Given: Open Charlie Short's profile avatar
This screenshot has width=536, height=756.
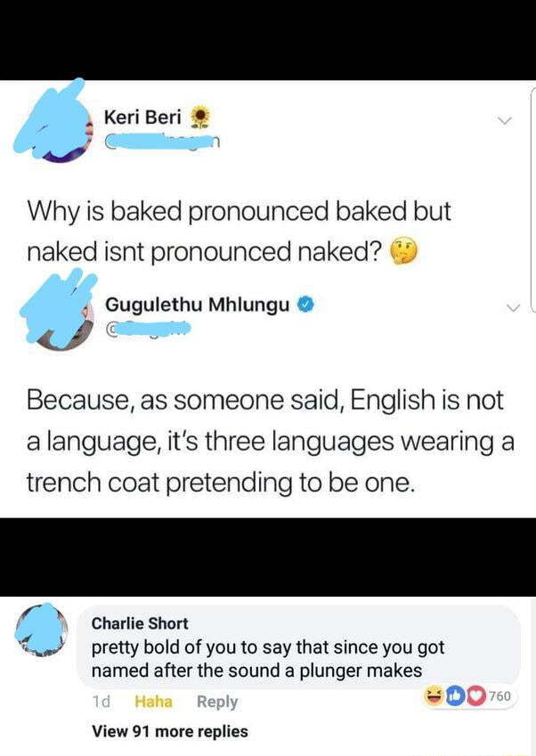Looking at the screenshot, I should (42, 630).
